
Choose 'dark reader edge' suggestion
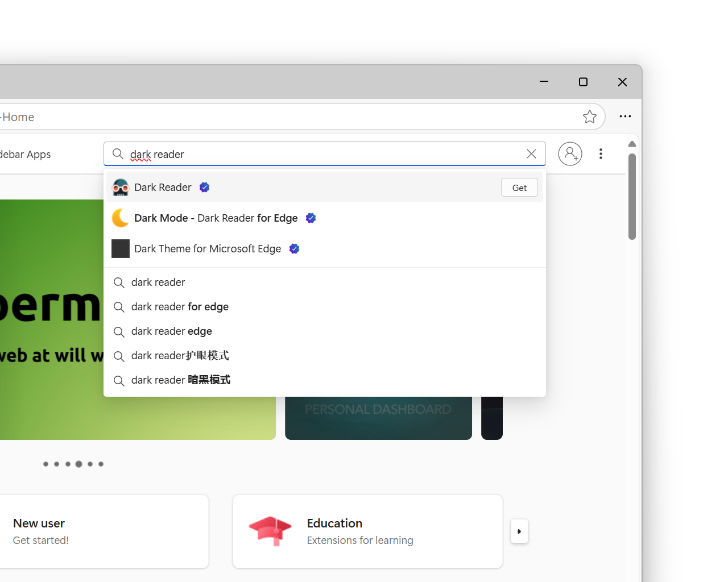(325, 331)
